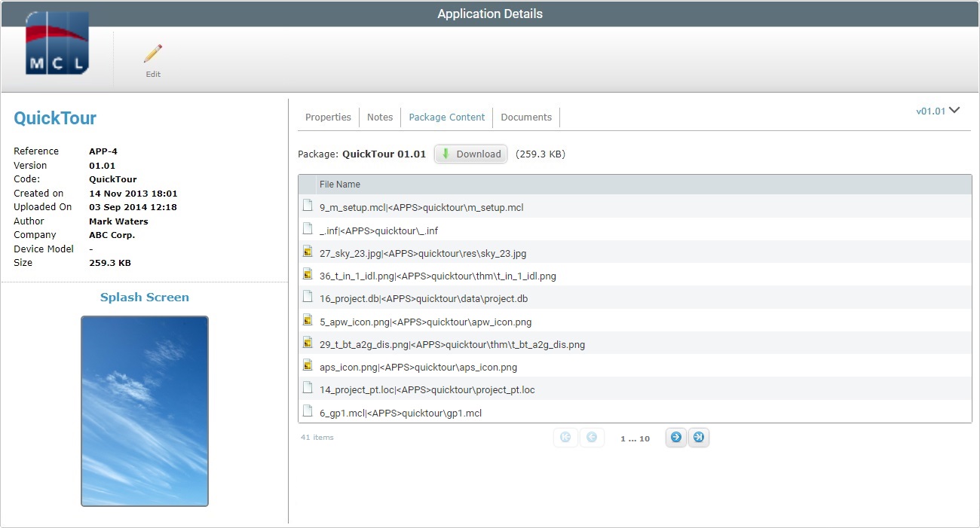Click the file icon beside 9_m_setup.mcl
The width and height of the screenshot is (980, 528).
307,205
